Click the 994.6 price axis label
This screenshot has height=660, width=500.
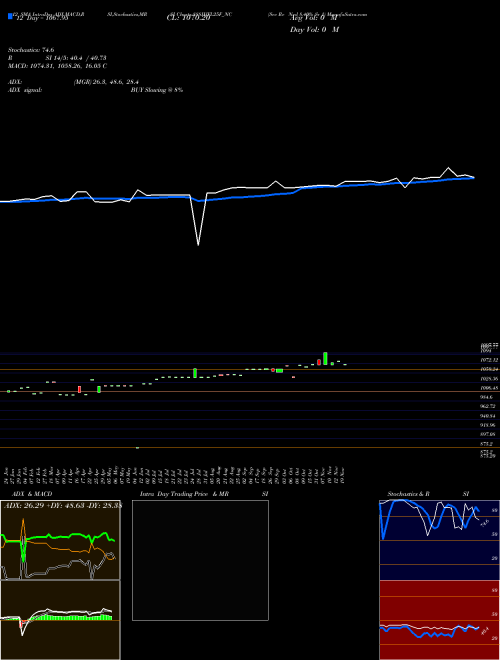pyautogui.click(x=488, y=397)
